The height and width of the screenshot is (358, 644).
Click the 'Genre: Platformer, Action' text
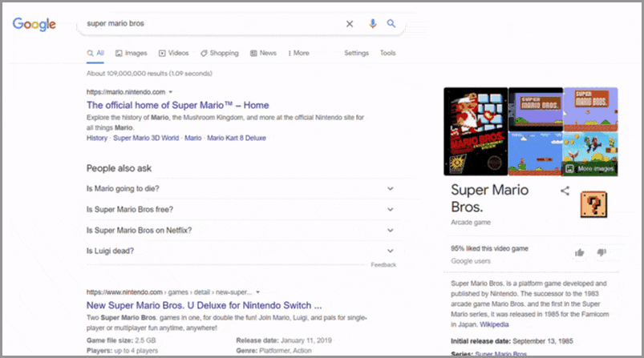pyautogui.click(x=274, y=351)
